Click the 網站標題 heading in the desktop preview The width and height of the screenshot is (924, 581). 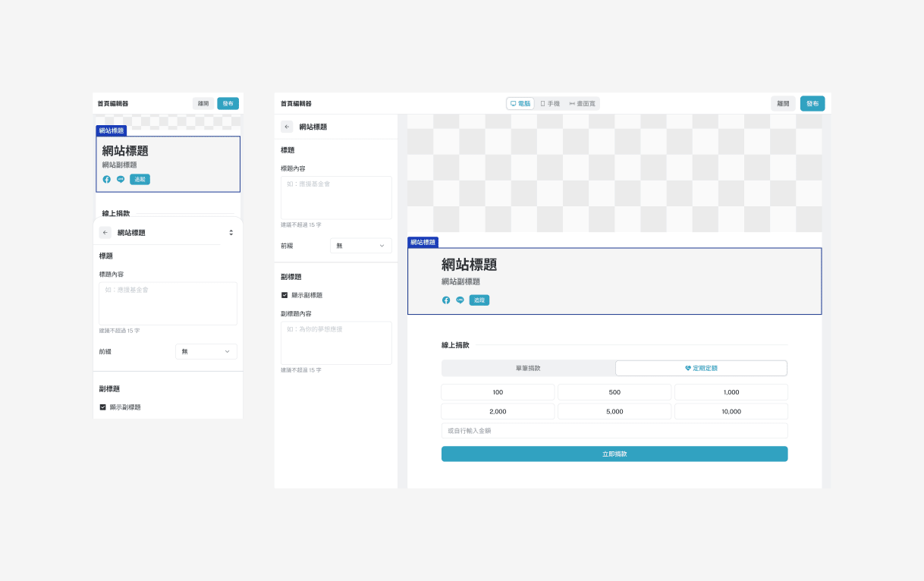coord(470,265)
